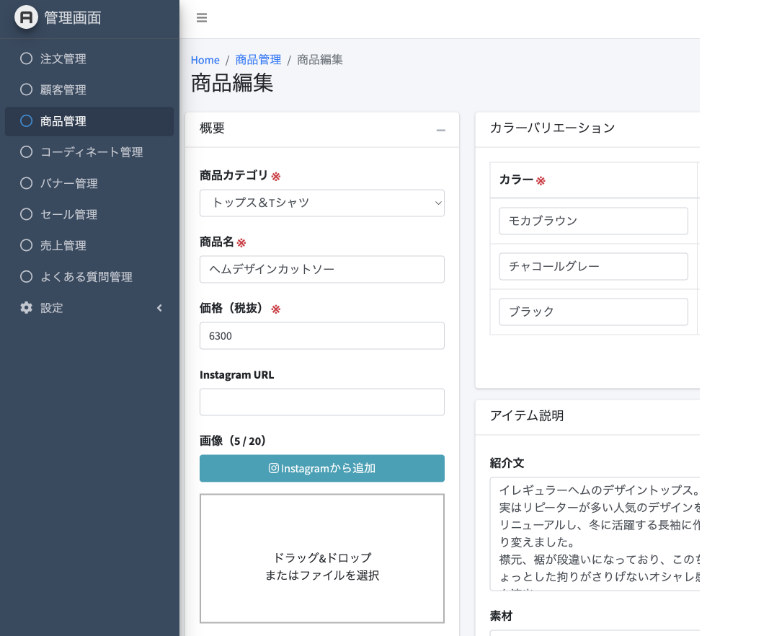Click the Instagram URL input field
768x636 pixels.
[x=322, y=402]
